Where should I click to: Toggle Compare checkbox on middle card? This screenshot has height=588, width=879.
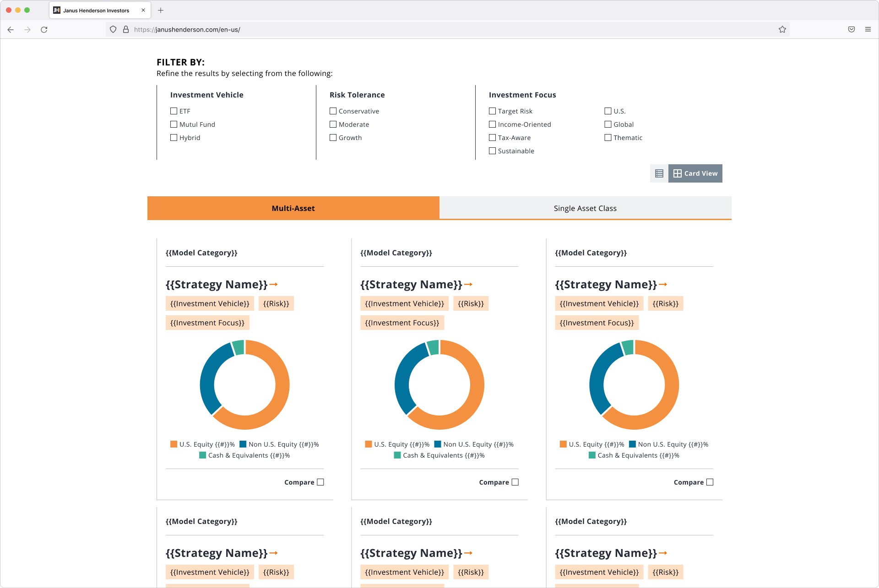515,482
